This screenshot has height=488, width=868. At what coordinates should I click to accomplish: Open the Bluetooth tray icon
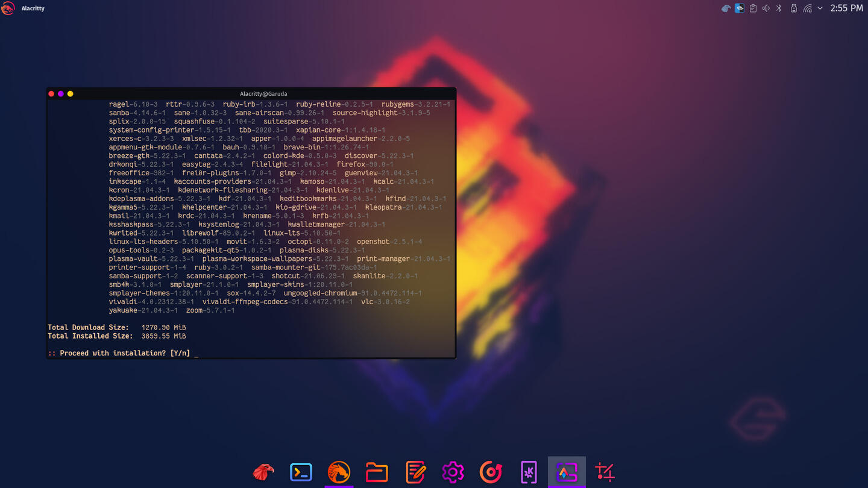[x=779, y=8]
